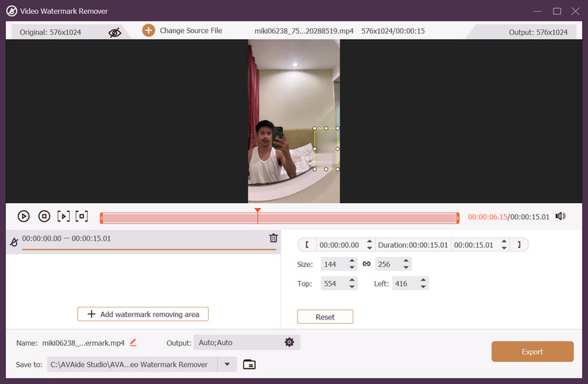
Task: Select the 00:00:00.00 – 00:00:15.01 segment row
Action: point(143,242)
